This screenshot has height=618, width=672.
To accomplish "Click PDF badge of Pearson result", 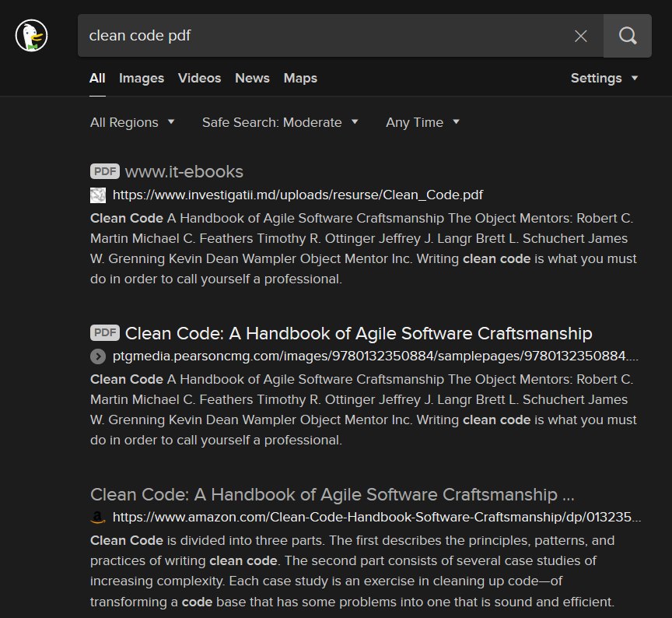I will point(105,332).
